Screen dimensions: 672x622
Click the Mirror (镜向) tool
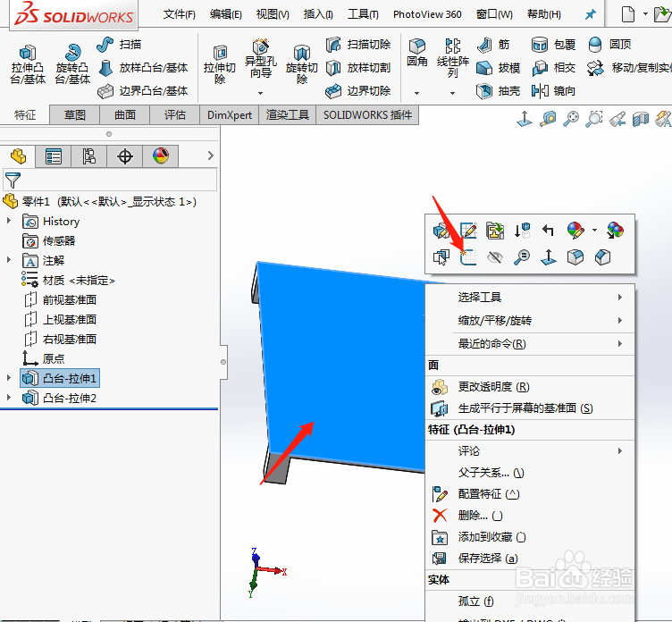(553, 91)
